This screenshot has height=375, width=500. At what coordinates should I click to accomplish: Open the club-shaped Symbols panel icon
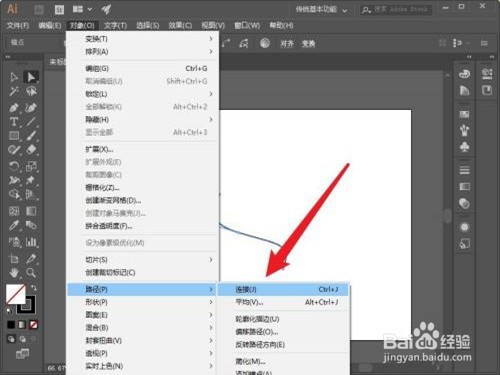pyautogui.click(x=464, y=147)
